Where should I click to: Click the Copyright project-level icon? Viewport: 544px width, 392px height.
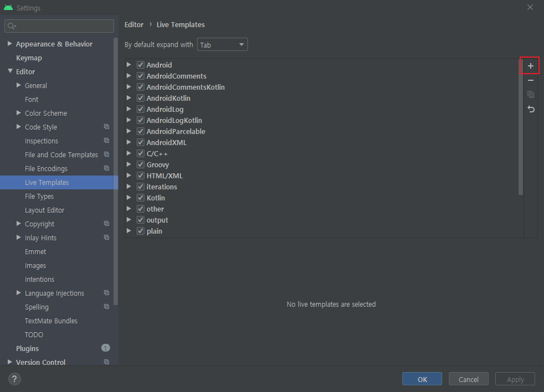pyautogui.click(x=106, y=224)
